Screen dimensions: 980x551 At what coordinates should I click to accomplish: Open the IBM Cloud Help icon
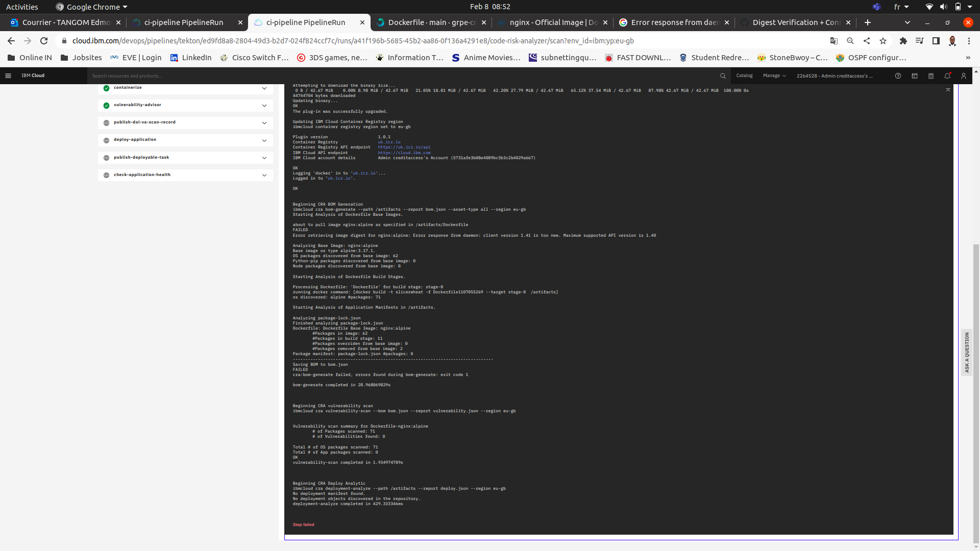pyautogui.click(x=898, y=76)
